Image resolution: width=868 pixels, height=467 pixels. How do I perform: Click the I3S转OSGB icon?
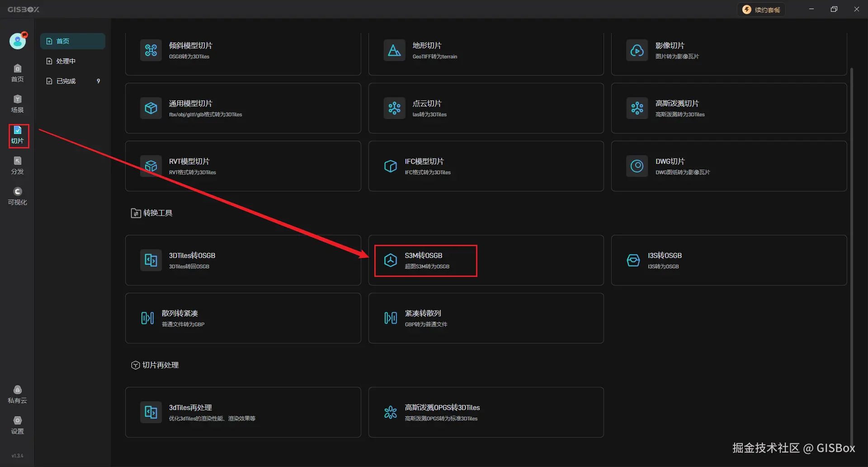[x=633, y=260]
